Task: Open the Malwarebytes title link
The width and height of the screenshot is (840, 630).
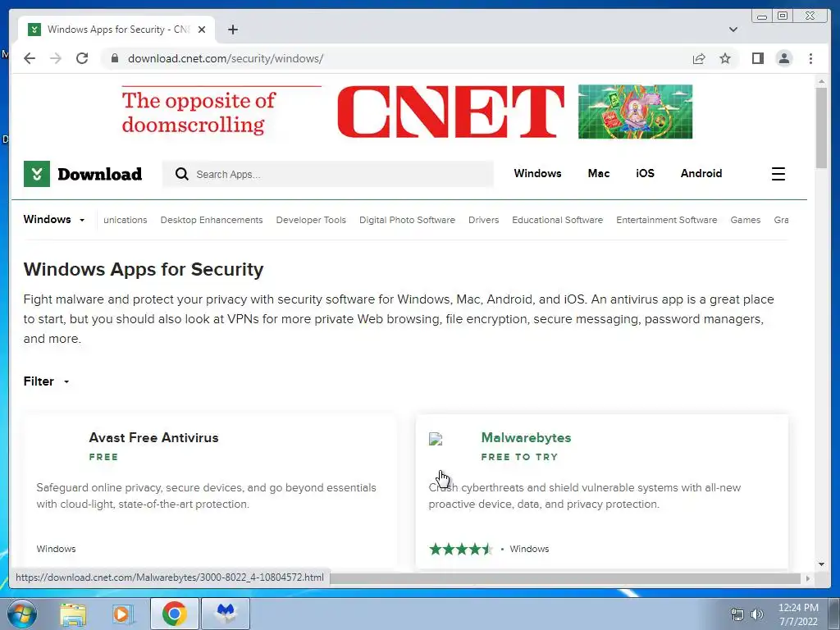Action: coord(526,437)
